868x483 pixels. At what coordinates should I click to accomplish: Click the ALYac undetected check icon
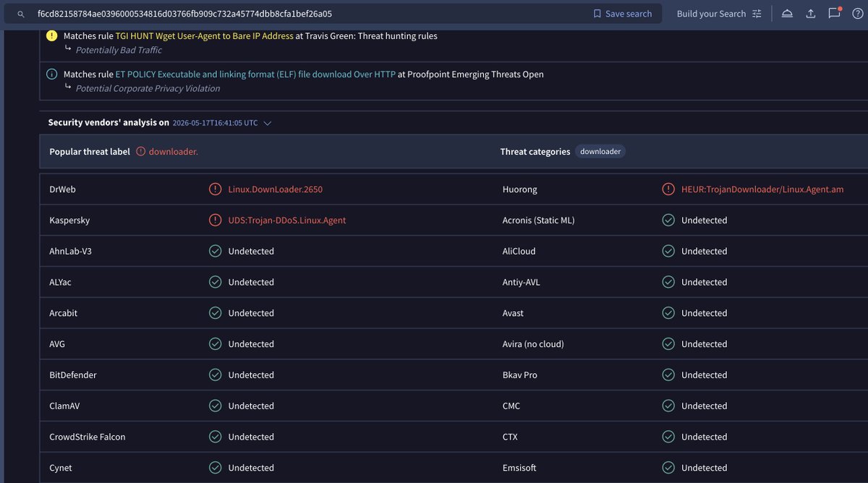[x=215, y=282]
